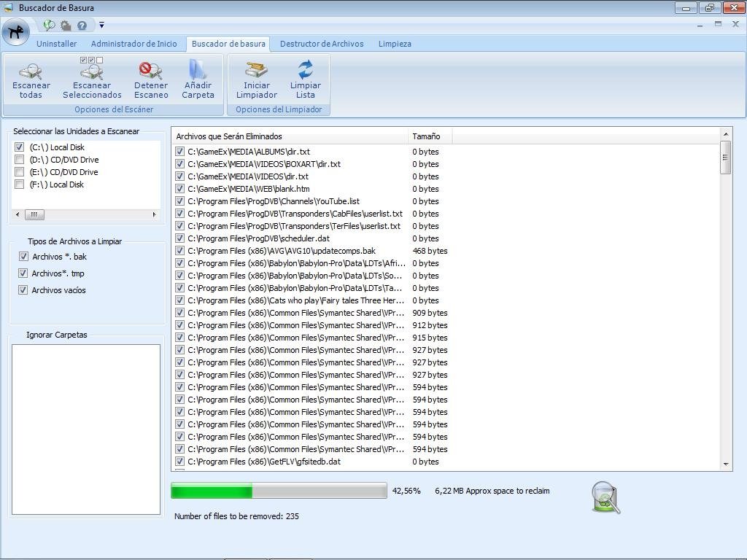Click the 6,22 MB Approx space text

coord(492,491)
